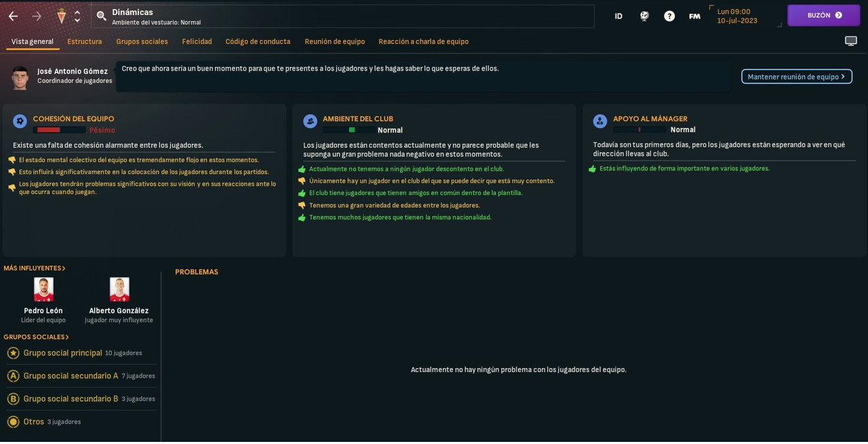
Task: Click the red Pésimo cohesion bar
Action: 59,129
